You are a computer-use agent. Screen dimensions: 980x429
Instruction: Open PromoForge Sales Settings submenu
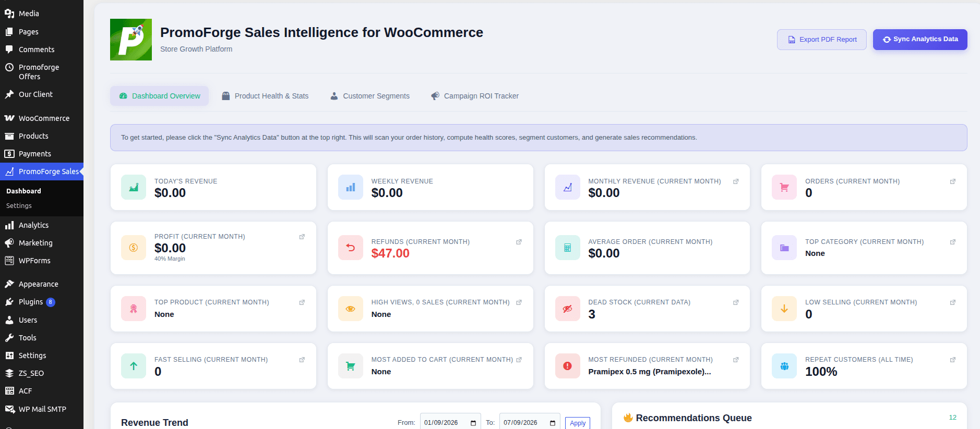pos(42,206)
